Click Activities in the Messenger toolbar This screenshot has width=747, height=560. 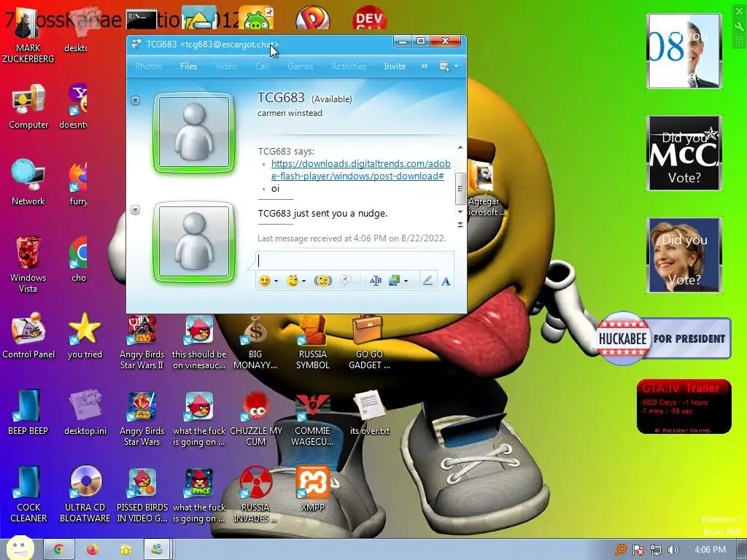coord(349,66)
